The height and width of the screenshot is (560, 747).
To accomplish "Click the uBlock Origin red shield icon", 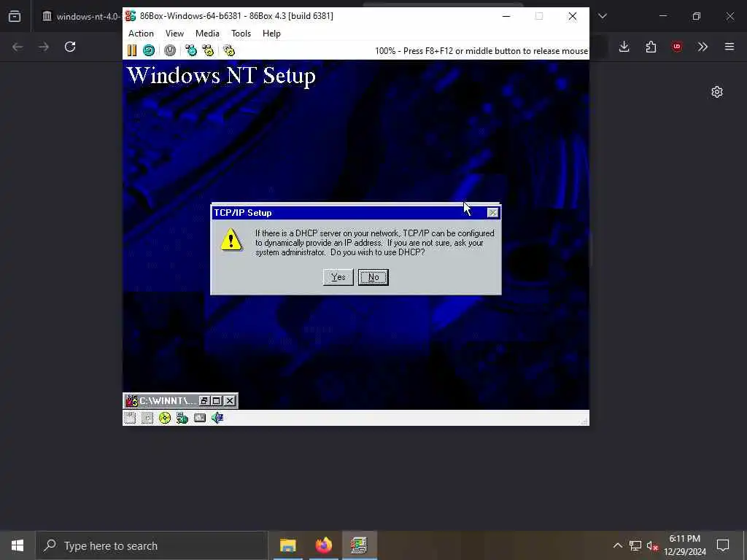I will (677, 47).
